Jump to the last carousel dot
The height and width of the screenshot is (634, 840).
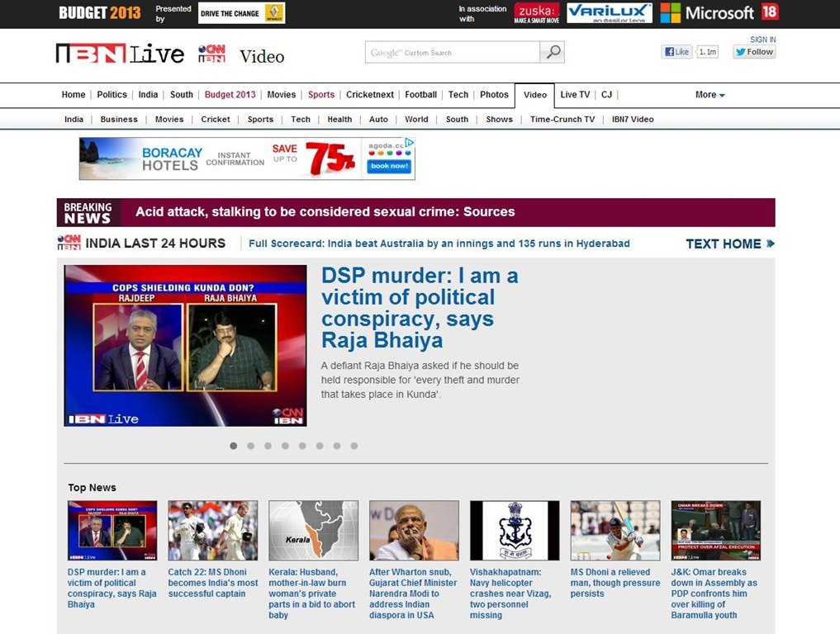(x=354, y=446)
